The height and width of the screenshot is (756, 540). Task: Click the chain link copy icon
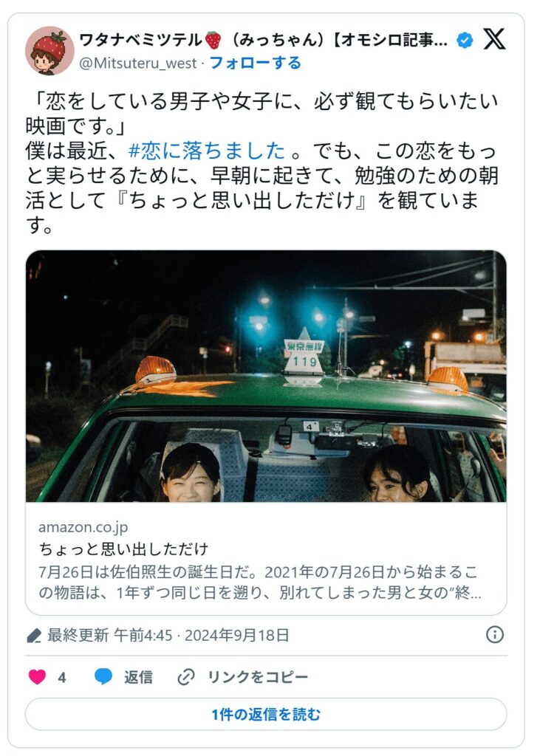186,677
